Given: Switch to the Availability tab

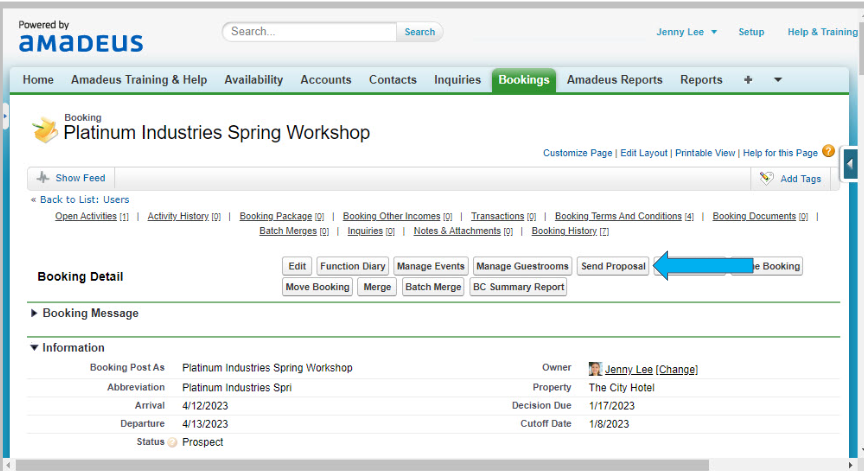Looking at the screenshot, I should tap(253, 80).
